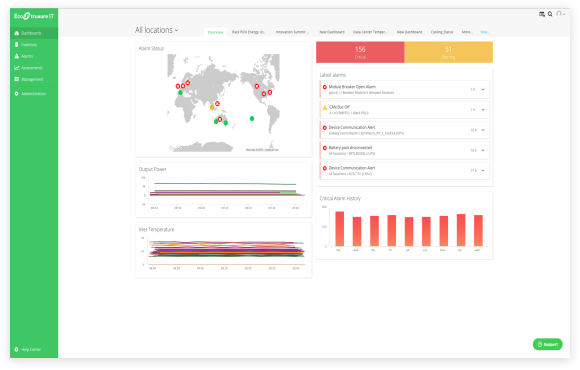Open the notifications icon with red badge
580x370 pixels.
coord(542,14)
